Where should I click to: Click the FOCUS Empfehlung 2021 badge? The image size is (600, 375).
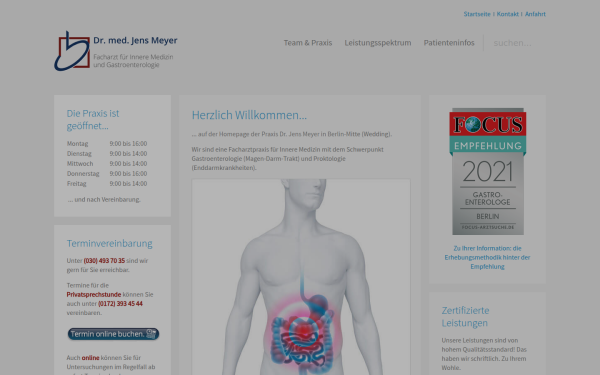488,171
